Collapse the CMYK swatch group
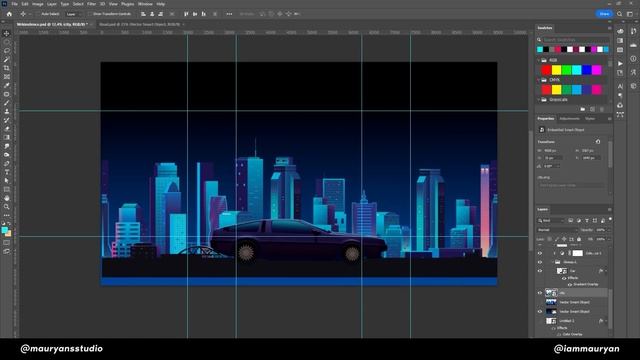Viewport: 640px width, 360px height. coord(539,80)
